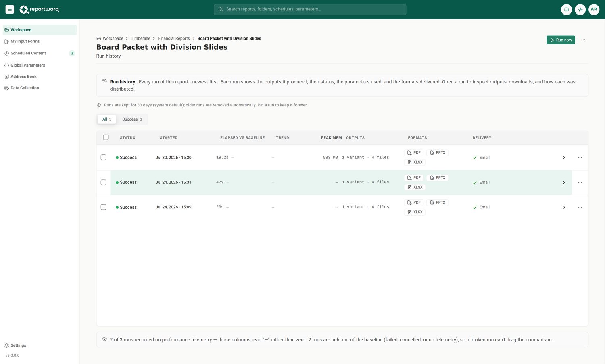Viewport: 605px width, 364px height.
Task: Open Workspace in the sidebar
Action: click(40, 30)
